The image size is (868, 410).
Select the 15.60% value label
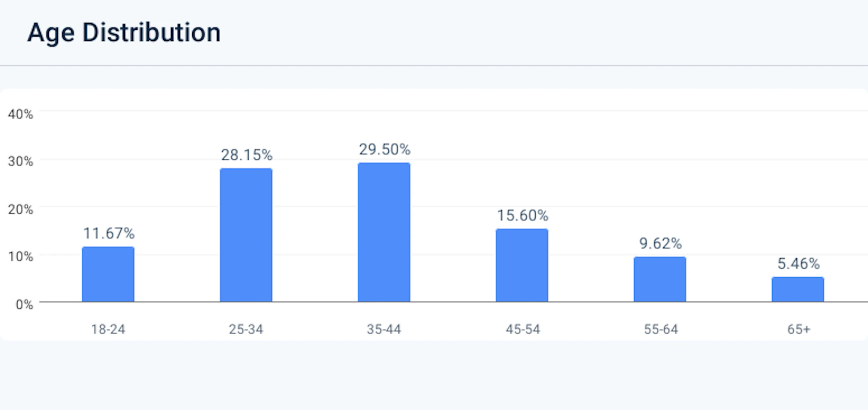[x=523, y=215]
